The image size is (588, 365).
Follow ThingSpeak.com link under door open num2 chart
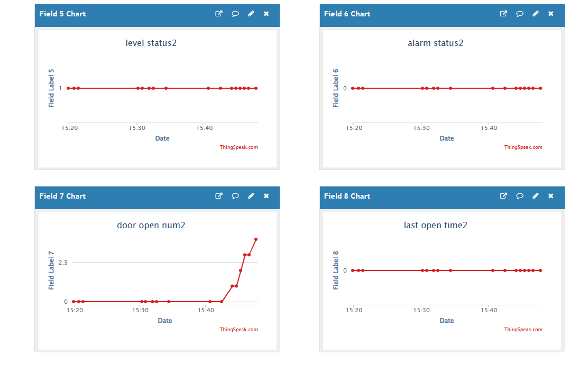[x=238, y=330]
